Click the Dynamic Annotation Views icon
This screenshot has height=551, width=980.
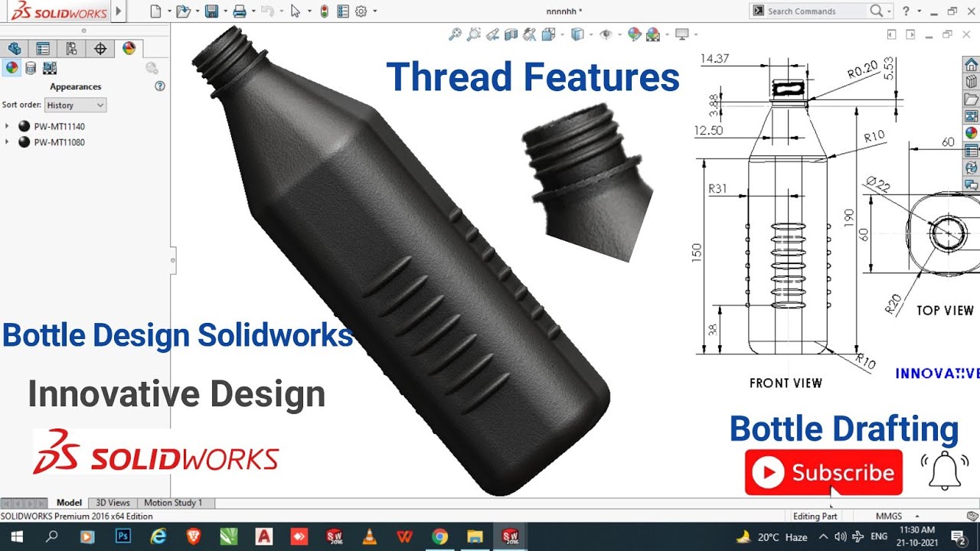[x=530, y=34]
